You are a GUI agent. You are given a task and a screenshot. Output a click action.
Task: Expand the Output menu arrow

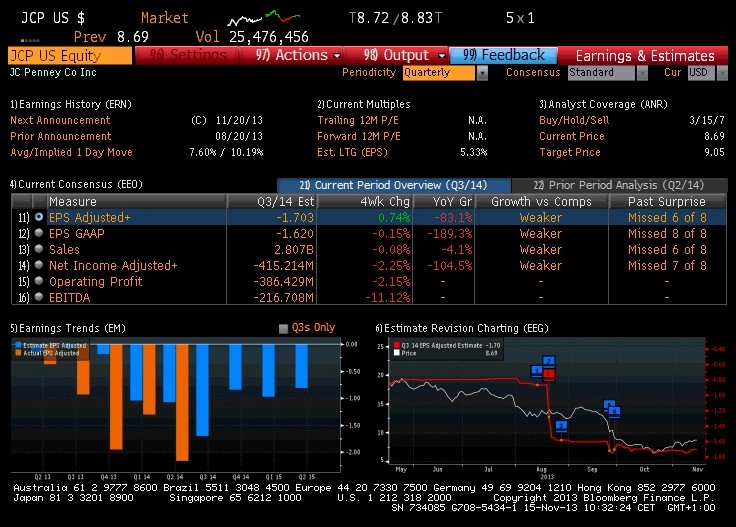(x=441, y=55)
